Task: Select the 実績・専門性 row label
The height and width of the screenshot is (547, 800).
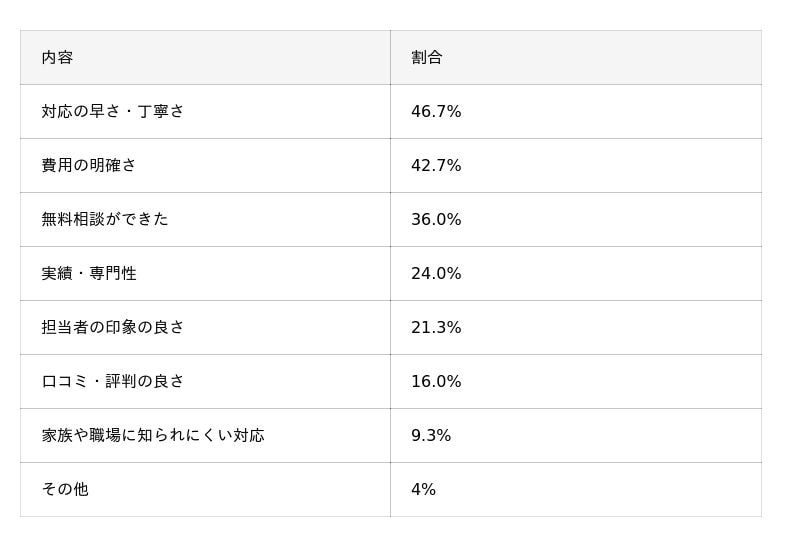Action: (x=89, y=274)
